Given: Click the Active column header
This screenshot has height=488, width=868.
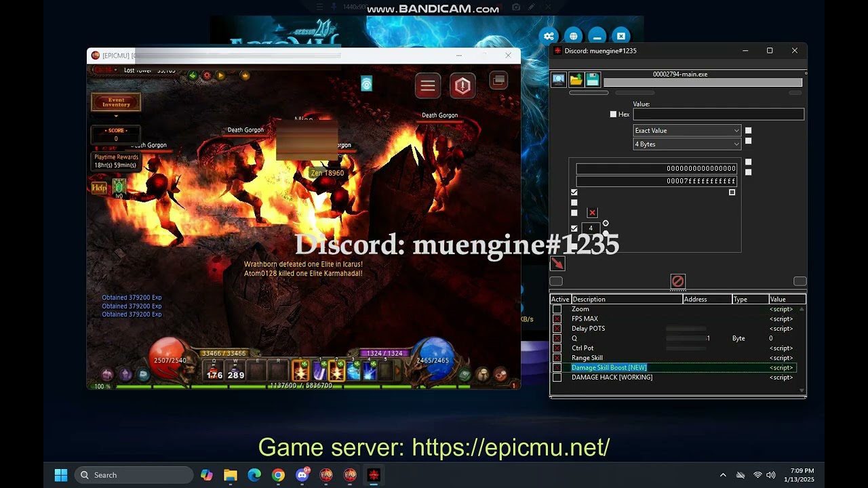Looking at the screenshot, I should (560, 299).
